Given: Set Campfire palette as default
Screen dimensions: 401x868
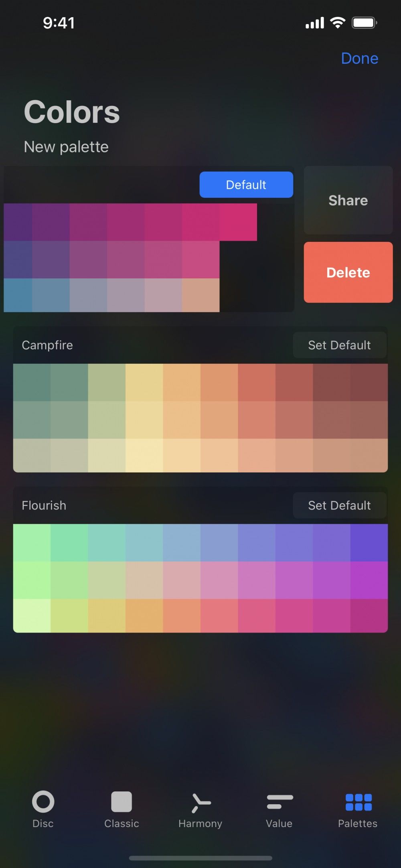Looking at the screenshot, I should click(340, 345).
